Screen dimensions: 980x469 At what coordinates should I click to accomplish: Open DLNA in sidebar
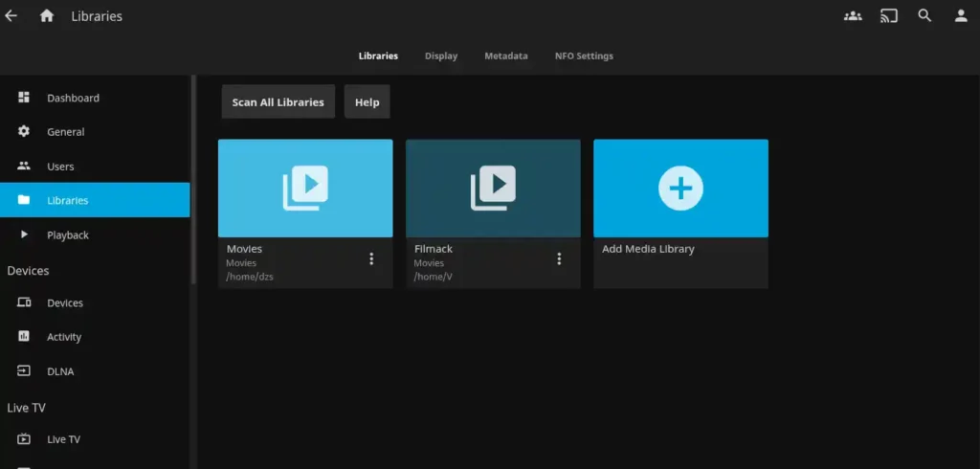pyautogui.click(x=95, y=371)
